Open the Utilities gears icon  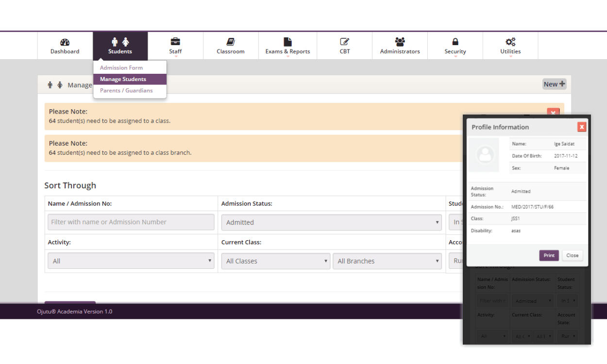tap(510, 42)
